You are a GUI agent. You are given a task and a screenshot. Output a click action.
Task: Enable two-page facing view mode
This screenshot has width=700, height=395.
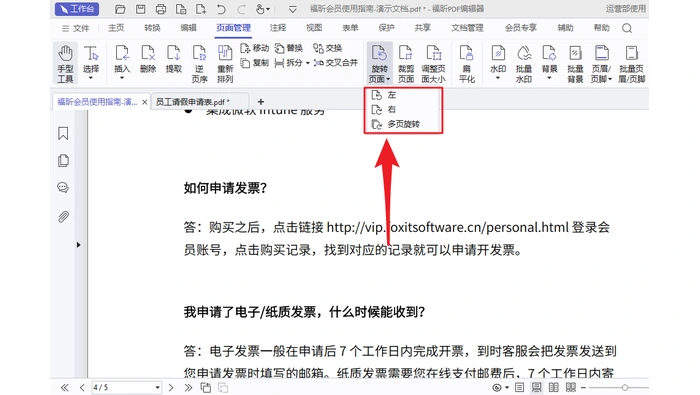pos(554,387)
